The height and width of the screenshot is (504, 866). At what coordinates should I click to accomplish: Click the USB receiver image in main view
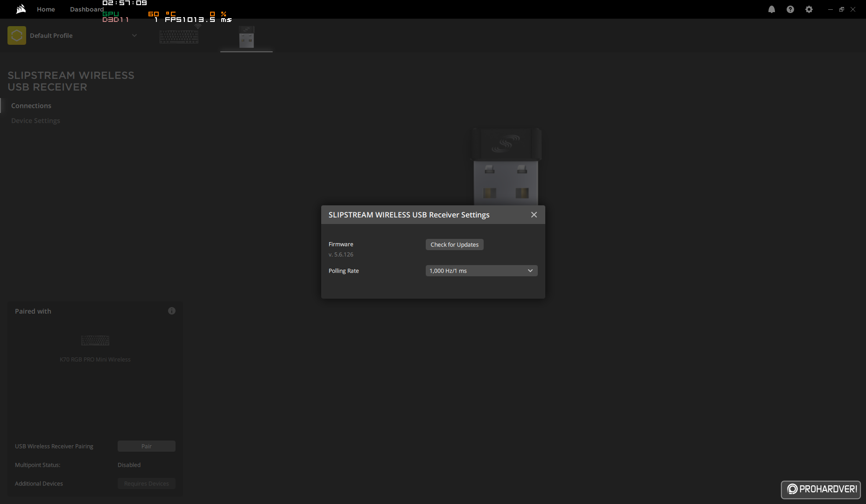(x=506, y=166)
